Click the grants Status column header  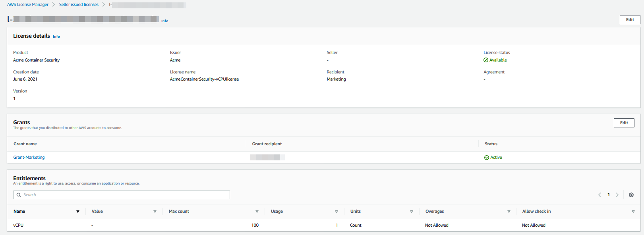[491, 144]
